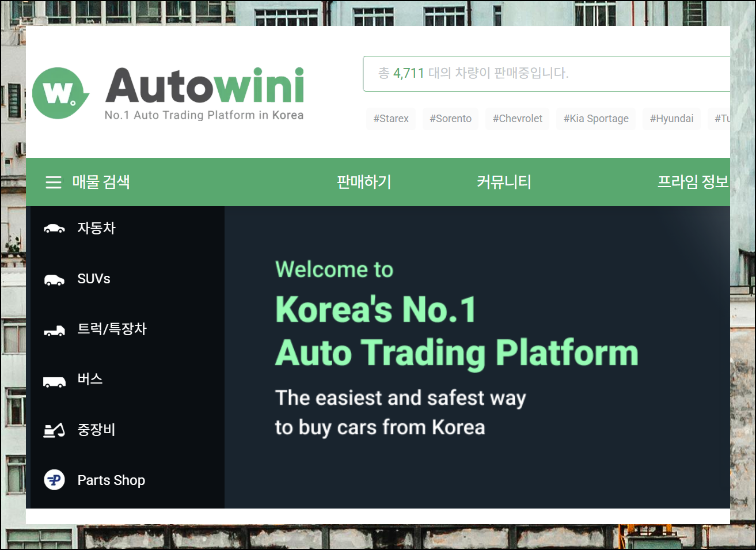Screen dimensions: 756x550
Task: Select the #Sorento hashtag
Action: click(450, 119)
